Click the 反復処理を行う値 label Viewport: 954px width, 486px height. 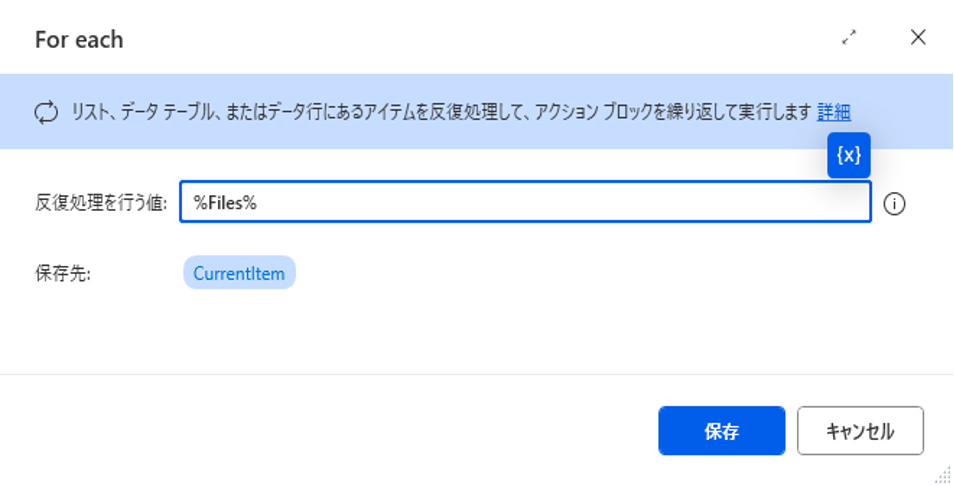point(100,203)
